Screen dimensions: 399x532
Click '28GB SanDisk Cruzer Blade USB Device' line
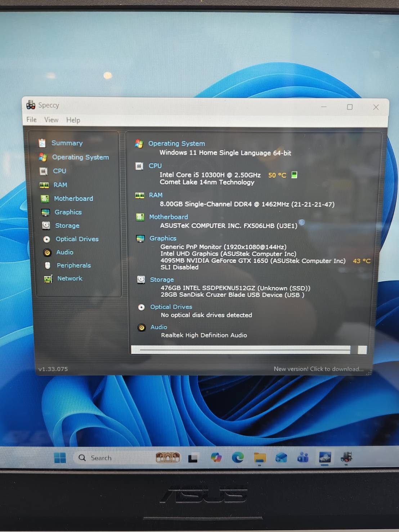[233, 295]
